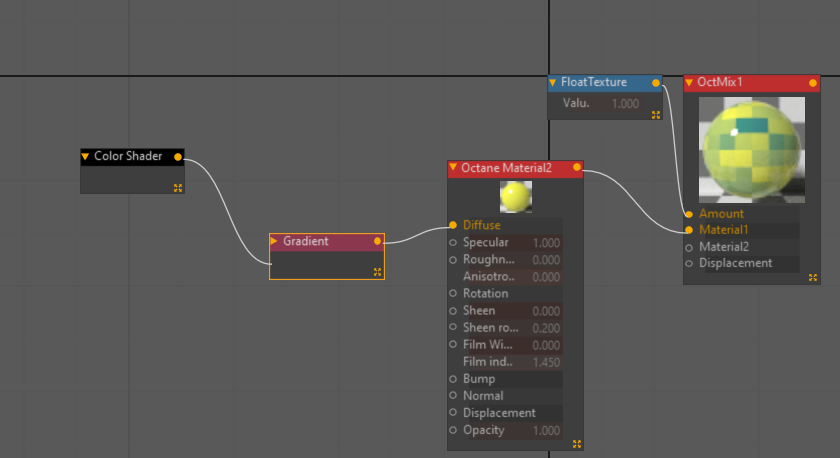This screenshot has width=840, height=458.
Task: Collapse the OctMix1 node triangle
Action: pos(689,82)
